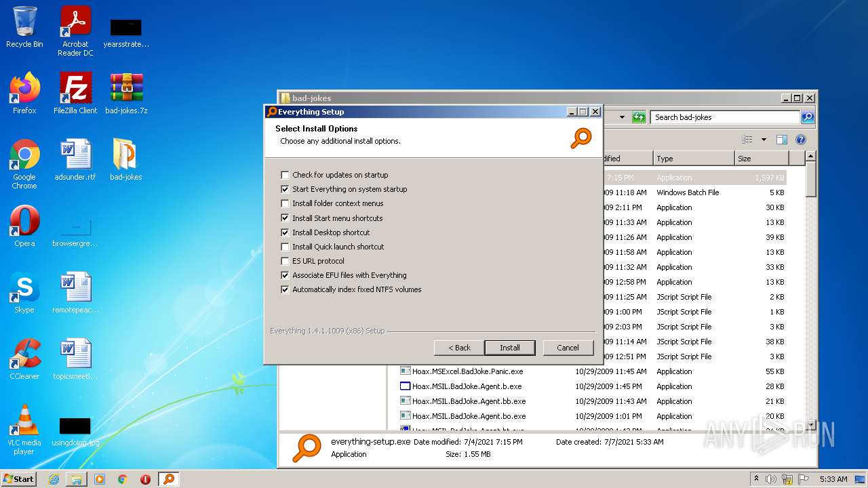Open media player taskbar icon
The width and height of the screenshot is (868, 488).
tap(100, 479)
